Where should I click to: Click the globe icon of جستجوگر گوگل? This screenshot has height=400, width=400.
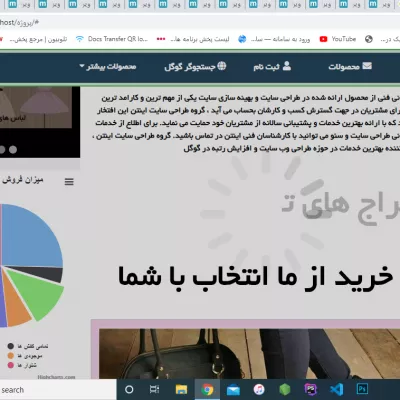point(222,66)
